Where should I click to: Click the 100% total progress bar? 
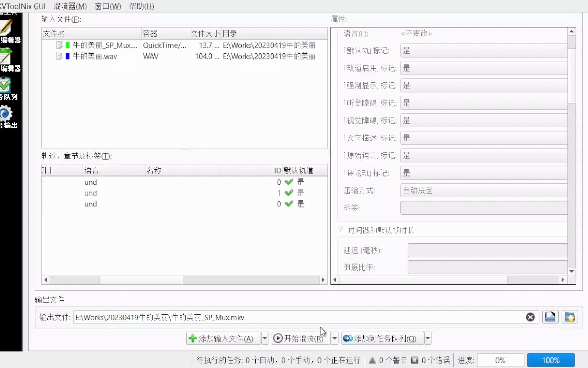551,360
